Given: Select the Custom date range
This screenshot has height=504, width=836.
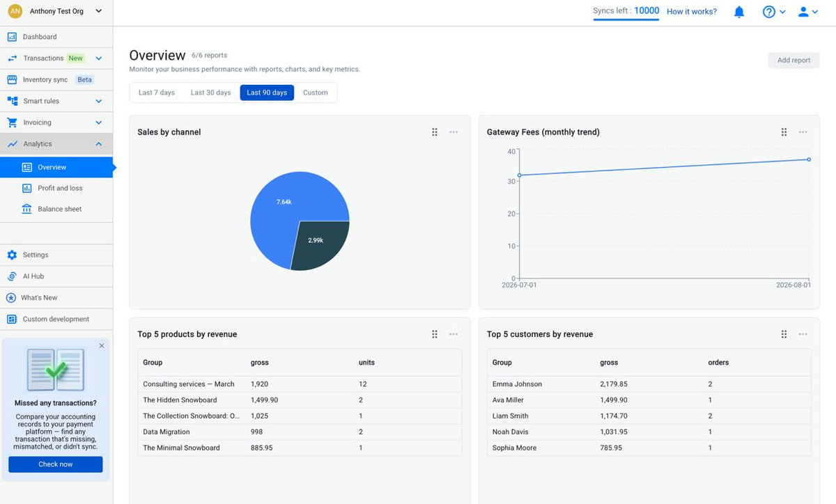Looking at the screenshot, I should click(x=316, y=93).
